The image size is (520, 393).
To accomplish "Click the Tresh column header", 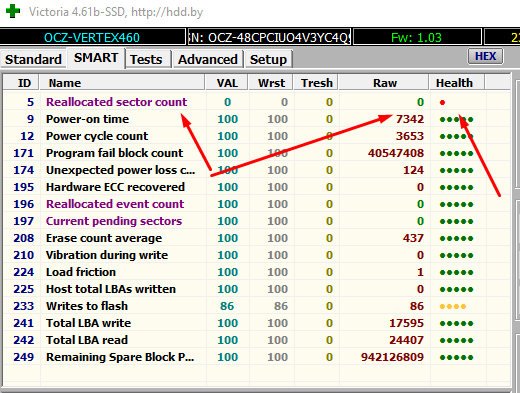I will coord(317,83).
